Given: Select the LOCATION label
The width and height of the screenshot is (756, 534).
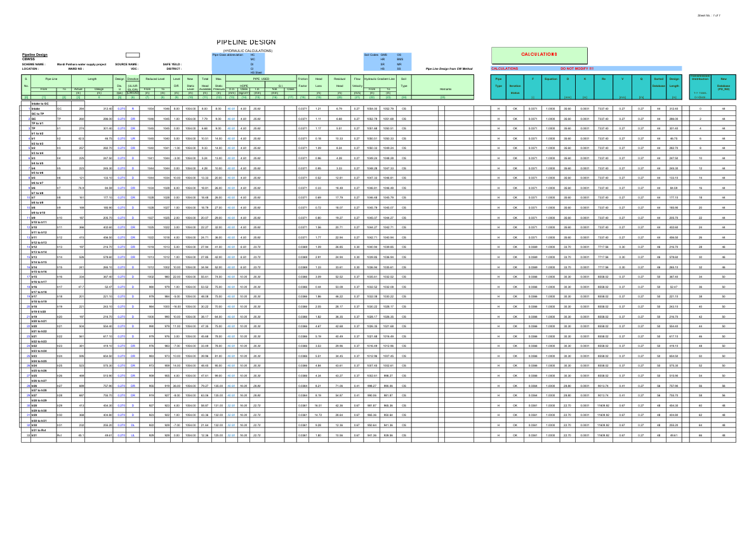Looking at the screenshot, I should pos(30,69).
